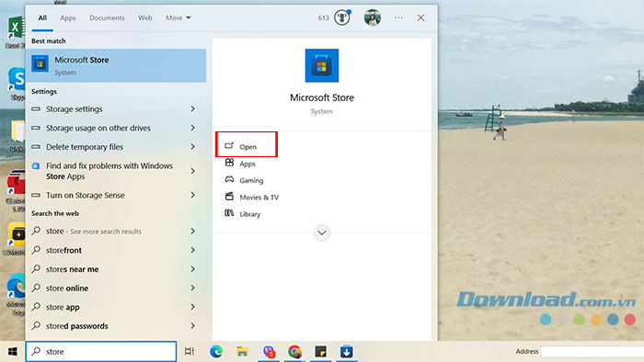
Task: Switch to the Web search tab
Action: 145,18
